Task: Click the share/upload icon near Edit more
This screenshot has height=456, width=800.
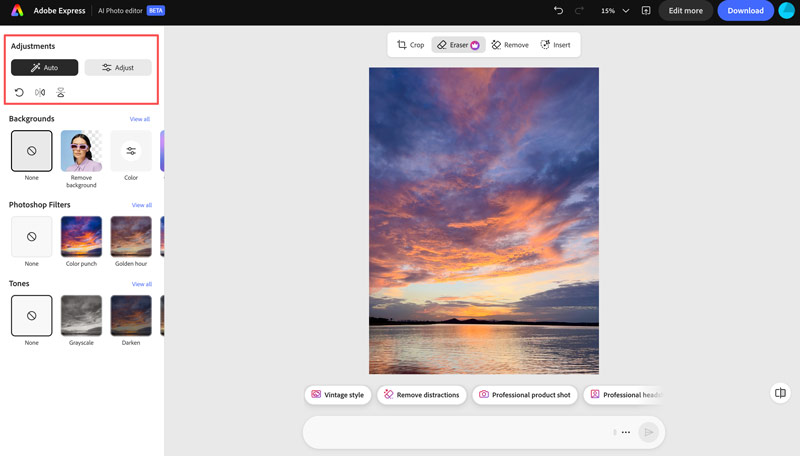Action: pos(646,10)
